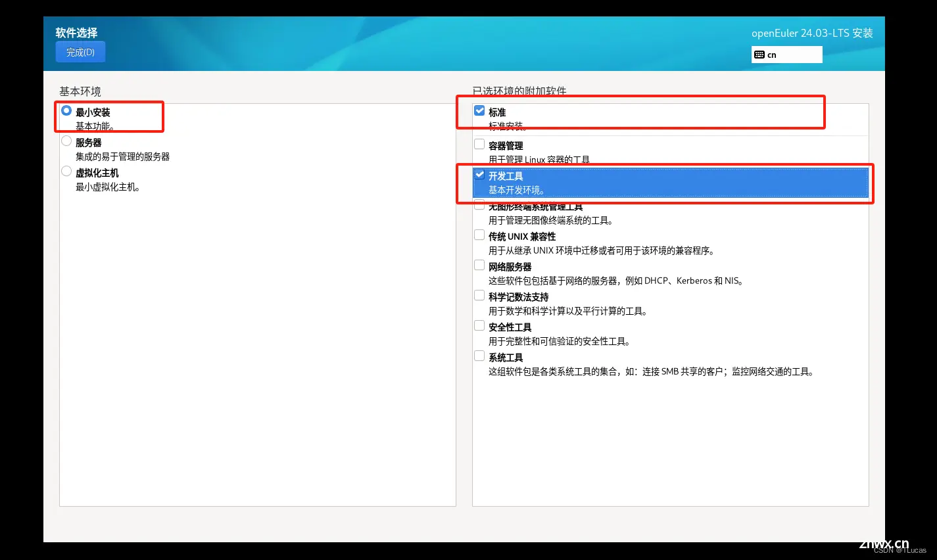937x560 pixels.
Task: Click the 最小安装 environment label
Action: pyautogui.click(x=93, y=112)
